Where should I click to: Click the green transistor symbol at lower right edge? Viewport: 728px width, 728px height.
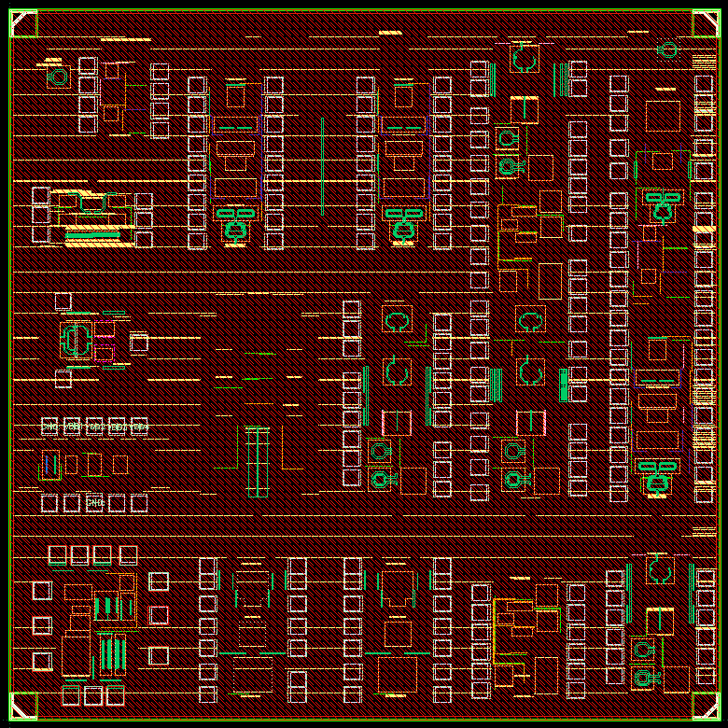(x=657, y=475)
